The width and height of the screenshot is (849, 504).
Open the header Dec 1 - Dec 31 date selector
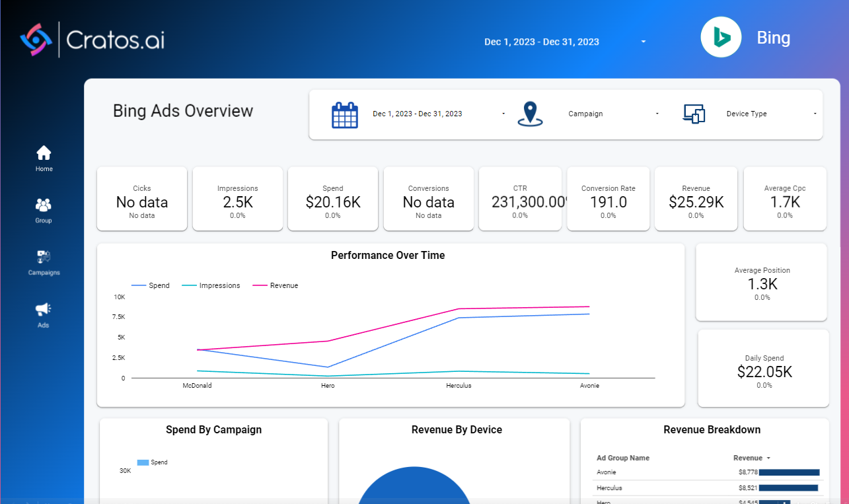click(542, 42)
